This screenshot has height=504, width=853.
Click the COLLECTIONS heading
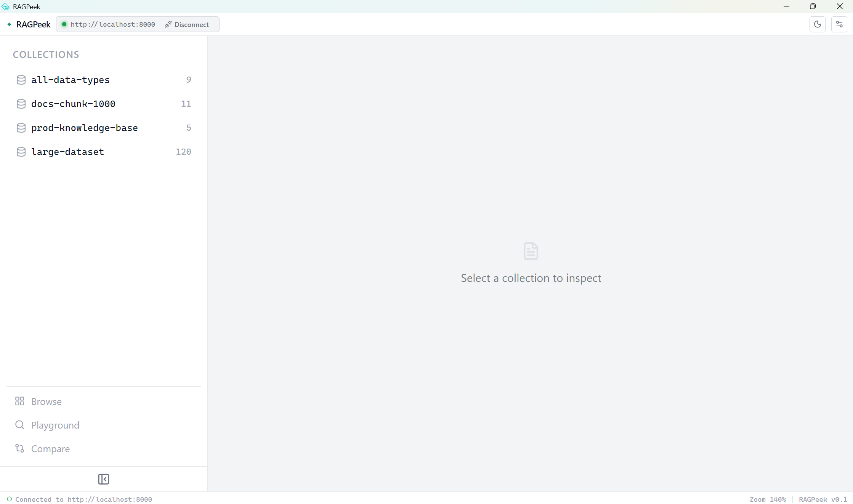[46, 54]
